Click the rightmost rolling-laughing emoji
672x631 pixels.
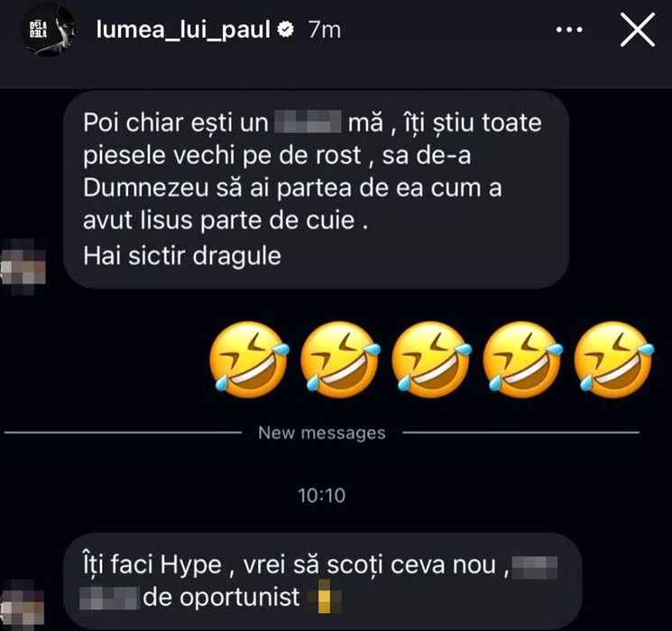point(613,359)
